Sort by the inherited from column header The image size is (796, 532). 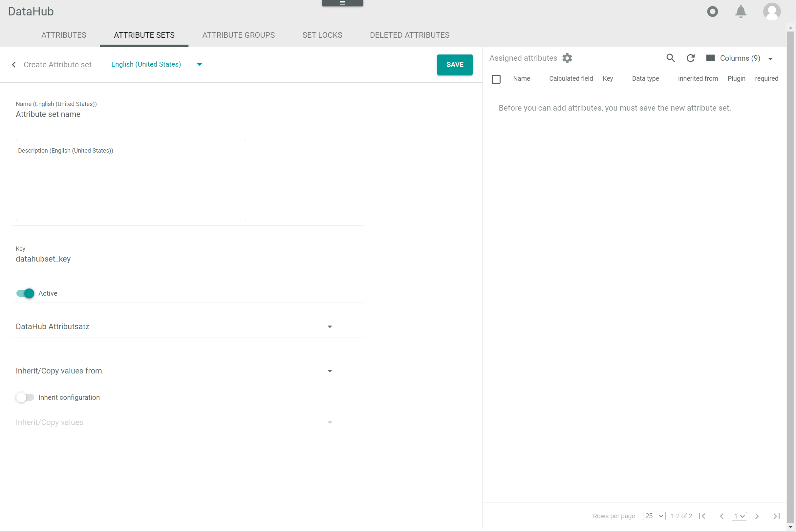pyautogui.click(x=698, y=78)
